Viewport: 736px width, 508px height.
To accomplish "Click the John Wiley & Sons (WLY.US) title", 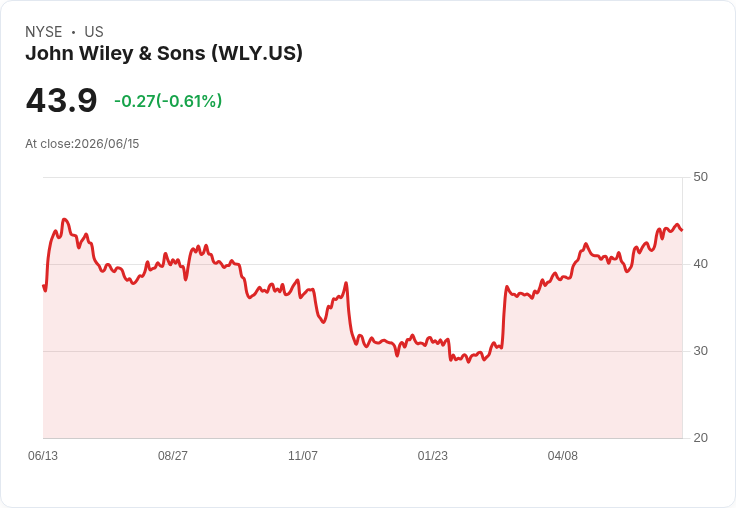I will (x=164, y=54).
